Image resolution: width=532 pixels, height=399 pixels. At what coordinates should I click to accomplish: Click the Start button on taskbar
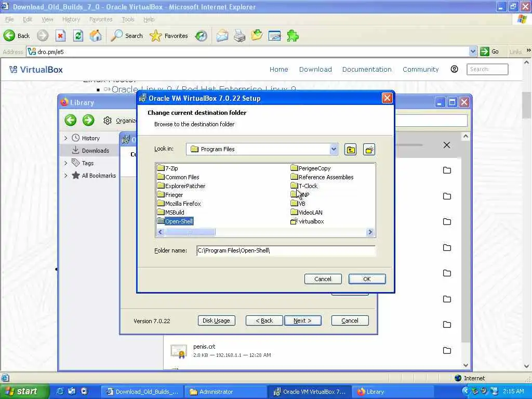[24, 392]
